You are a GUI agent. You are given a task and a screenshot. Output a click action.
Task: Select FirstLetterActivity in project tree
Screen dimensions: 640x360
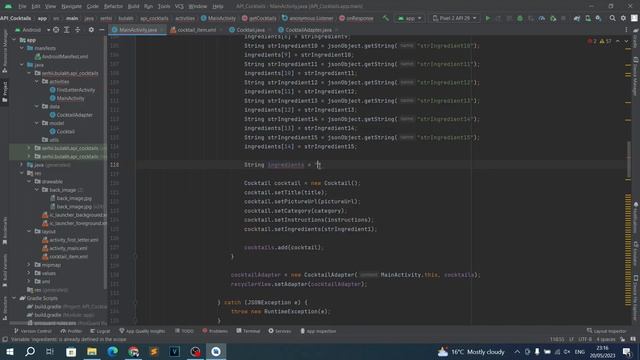(x=73, y=90)
